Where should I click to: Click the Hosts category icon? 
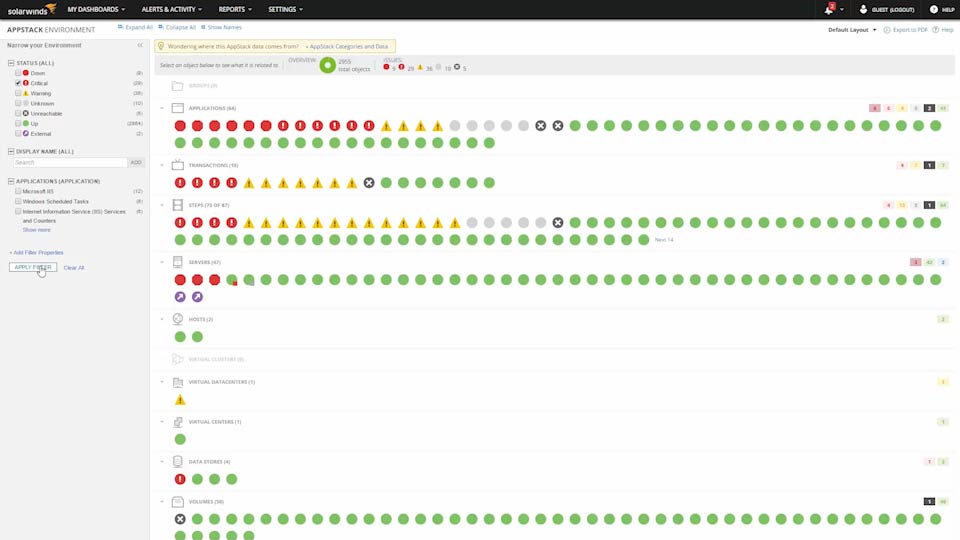[178, 319]
